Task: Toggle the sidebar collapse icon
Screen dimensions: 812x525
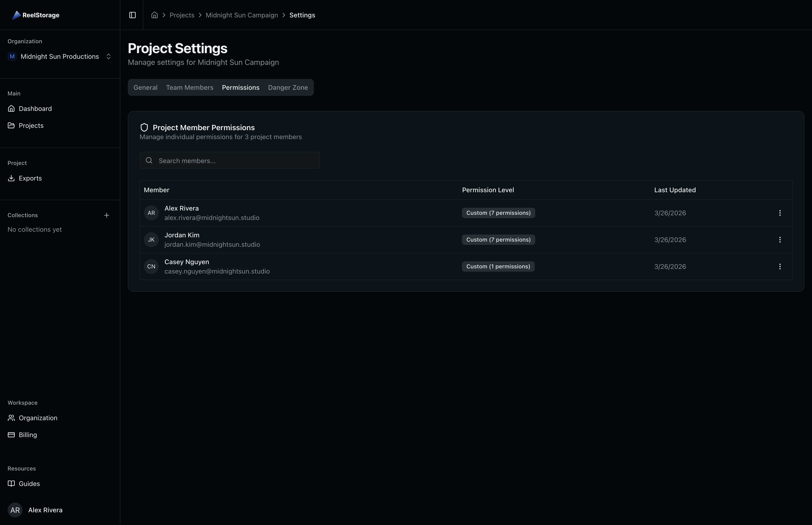Action: coord(132,15)
